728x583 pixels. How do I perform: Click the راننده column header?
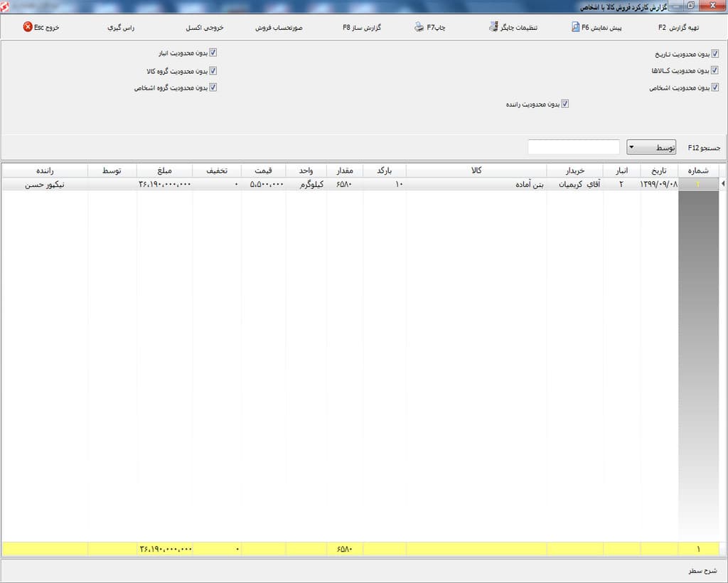[x=45, y=171]
